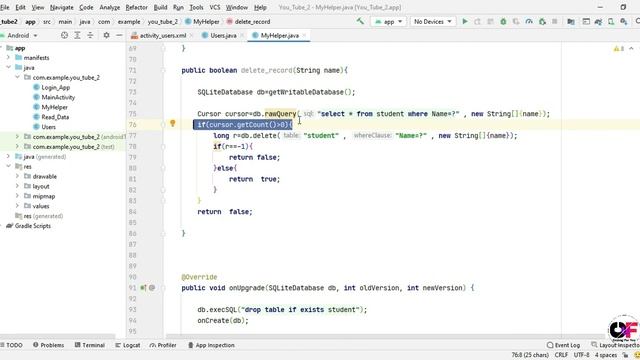
Task: Open the Logcat tool window
Action: 128,345
